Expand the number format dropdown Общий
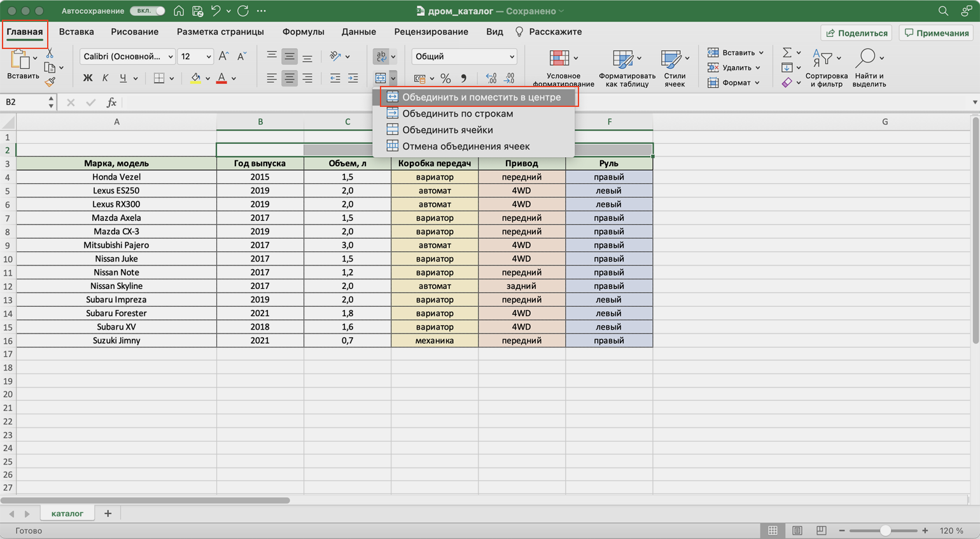This screenshot has height=539, width=980. (x=464, y=57)
